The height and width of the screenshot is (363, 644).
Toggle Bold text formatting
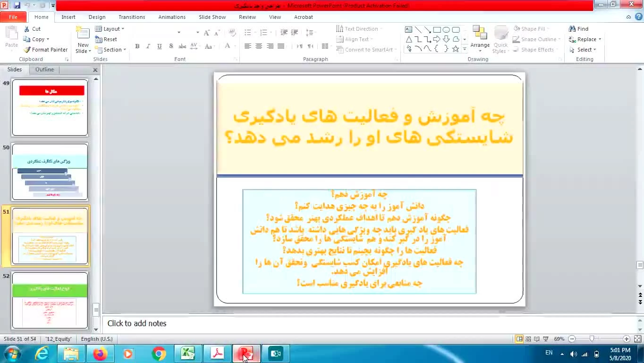[x=137, y=46]
